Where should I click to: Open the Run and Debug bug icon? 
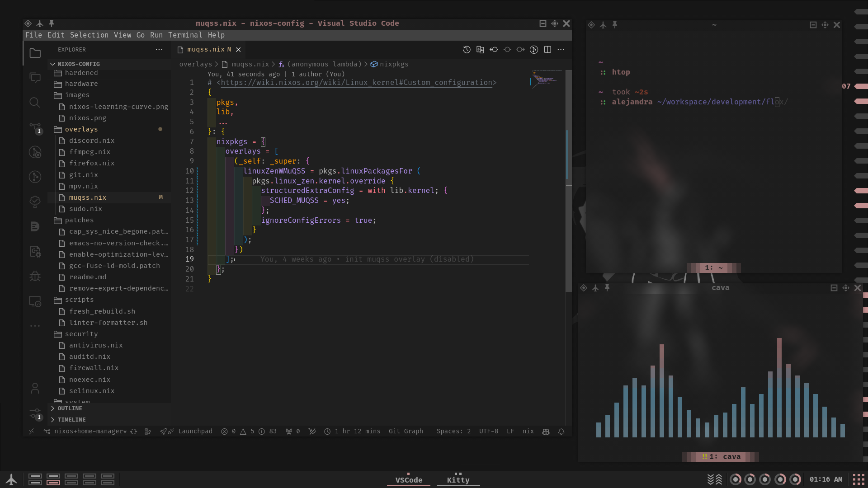tap(35, 276)
